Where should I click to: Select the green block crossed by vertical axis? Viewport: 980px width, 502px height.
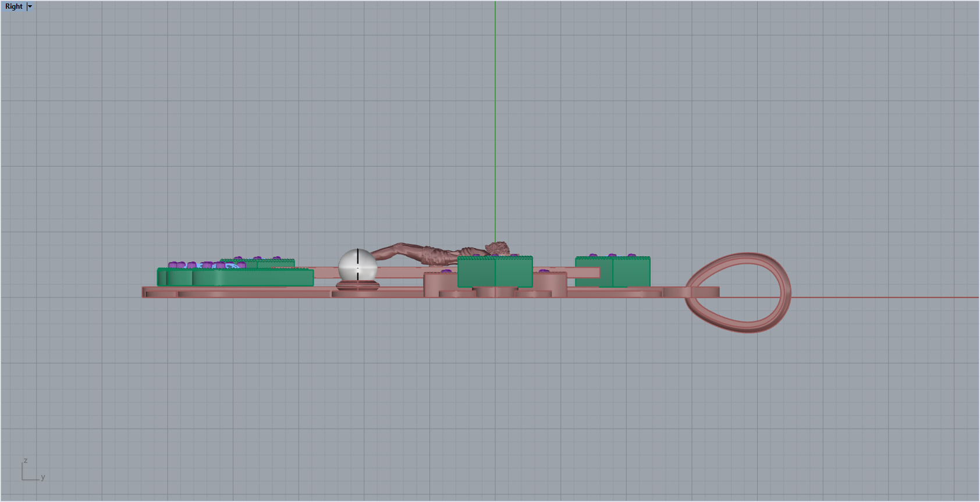point(495,272)
